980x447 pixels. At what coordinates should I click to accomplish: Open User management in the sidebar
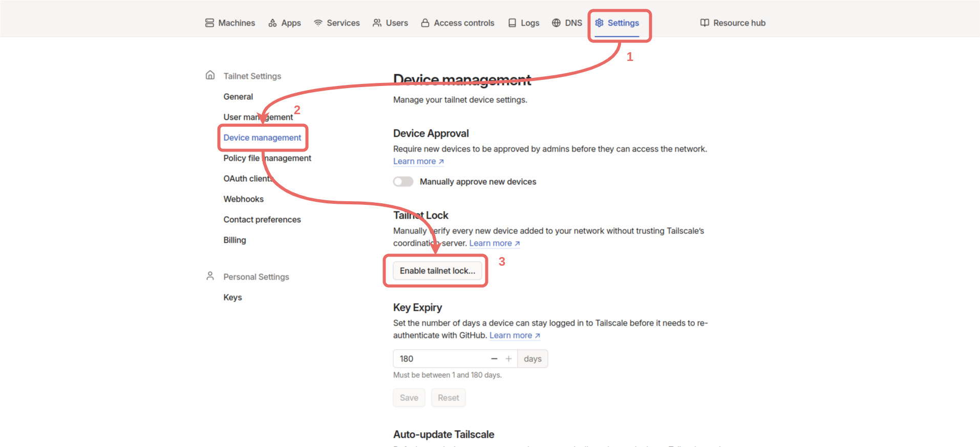click(x=258, y=117)
